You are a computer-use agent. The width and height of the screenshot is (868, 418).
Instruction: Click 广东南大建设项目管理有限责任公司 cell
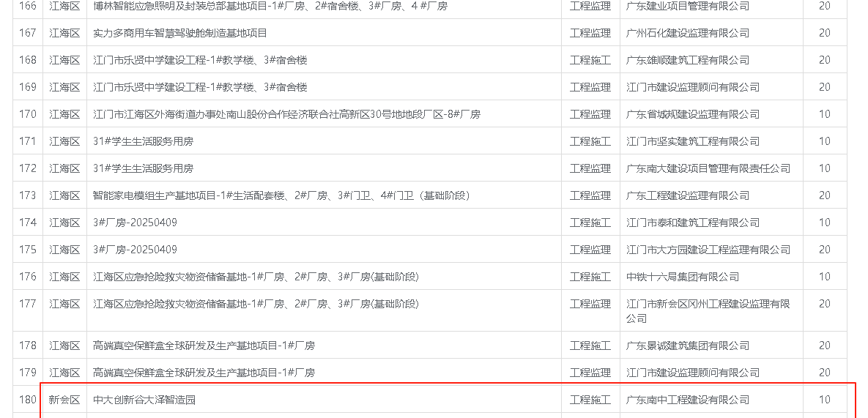pos(708,168)
